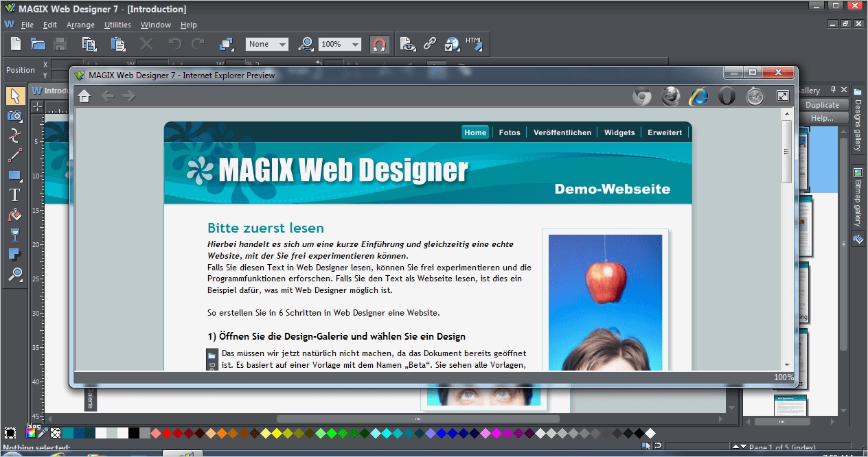The width and height of the screenshot is (868, 457).
Task: Pick the red color swatch
Action: coord(167,433)
